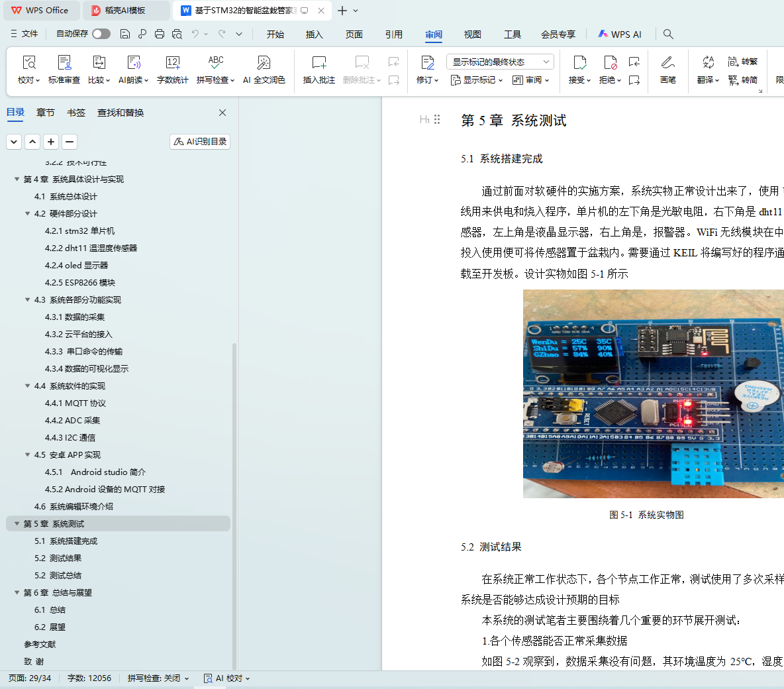
Task: Click the 校对 proofreading icon
Action: tap(28, 63)
